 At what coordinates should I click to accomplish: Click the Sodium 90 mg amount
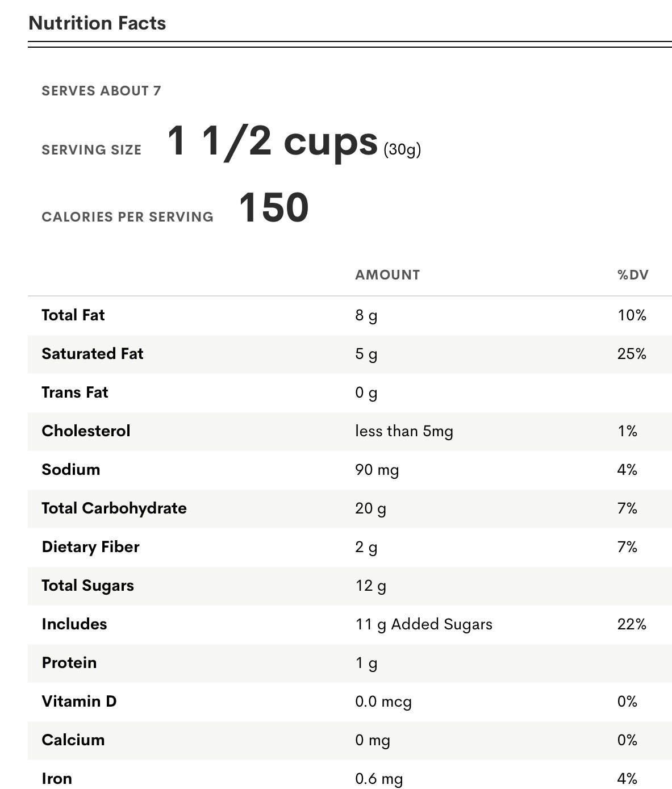[x=377, y=470]
